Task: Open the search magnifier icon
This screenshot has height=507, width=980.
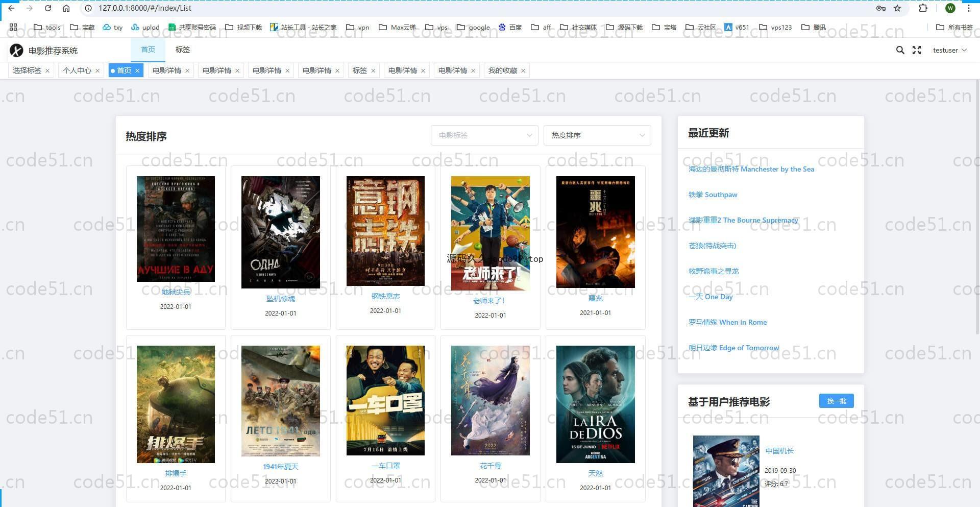Action: pyautogui.click(x=900, y=50)
